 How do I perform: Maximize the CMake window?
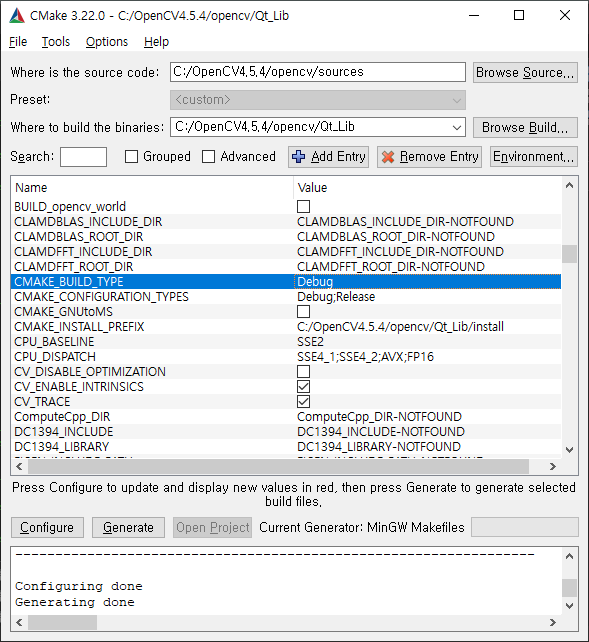(519, 16)
